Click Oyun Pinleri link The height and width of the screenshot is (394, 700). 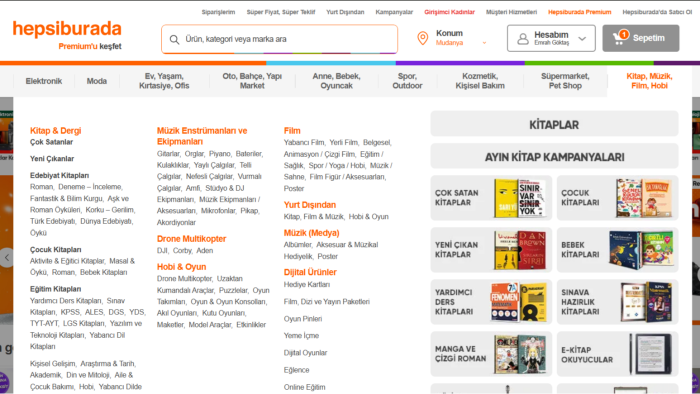pyautogui.click(x=303, y=319)
